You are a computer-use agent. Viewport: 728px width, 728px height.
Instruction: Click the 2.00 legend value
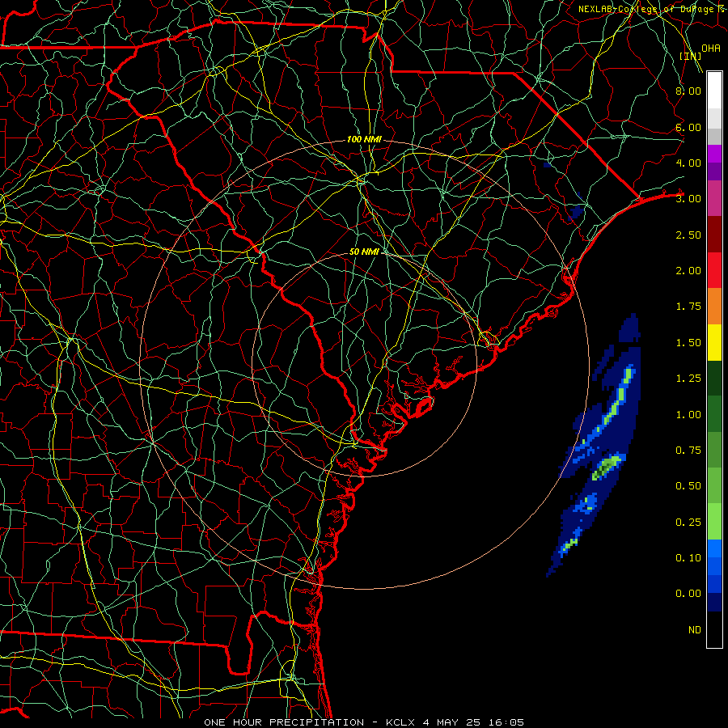(688, 271)
